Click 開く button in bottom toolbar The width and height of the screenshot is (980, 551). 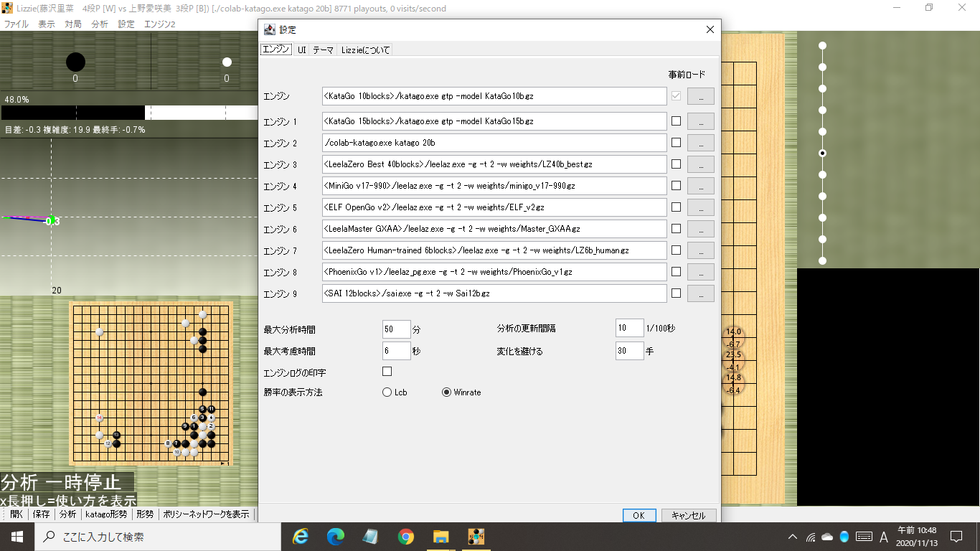[x=16, y=514]
